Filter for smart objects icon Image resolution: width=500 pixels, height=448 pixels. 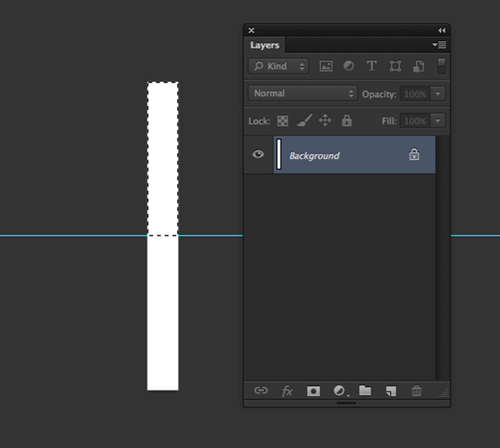point(418,66)
